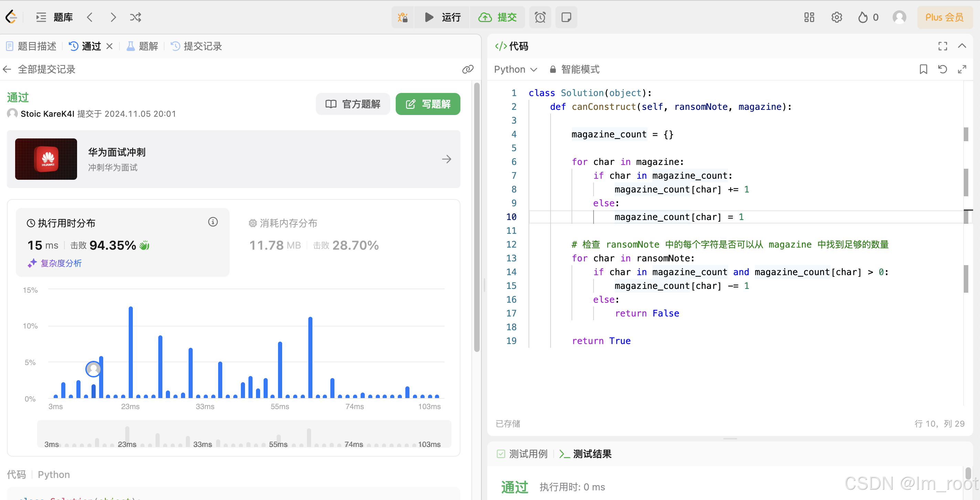Copy submission link chain icon
The height and width of the screenshot is (500, 980).
(468, 69)
